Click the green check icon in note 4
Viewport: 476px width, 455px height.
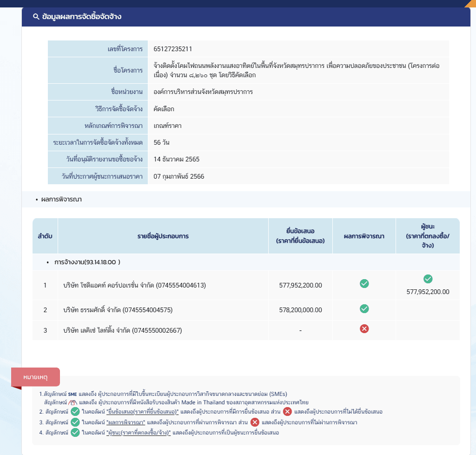coord(75,433)
